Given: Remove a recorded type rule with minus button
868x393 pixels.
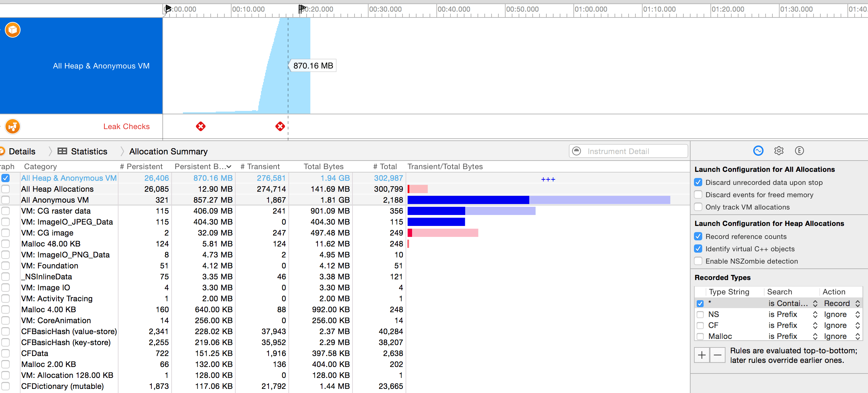Looking at the screenshot, I should point(717,355).
